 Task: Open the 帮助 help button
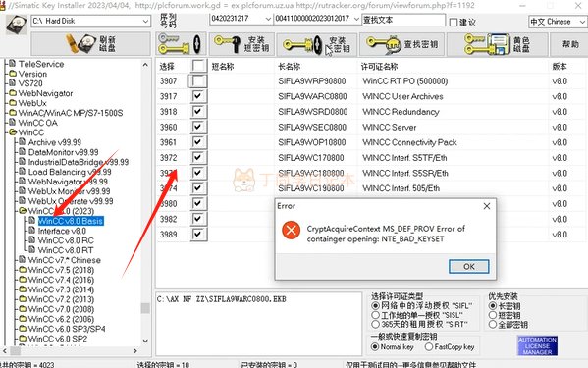(569, 44)
